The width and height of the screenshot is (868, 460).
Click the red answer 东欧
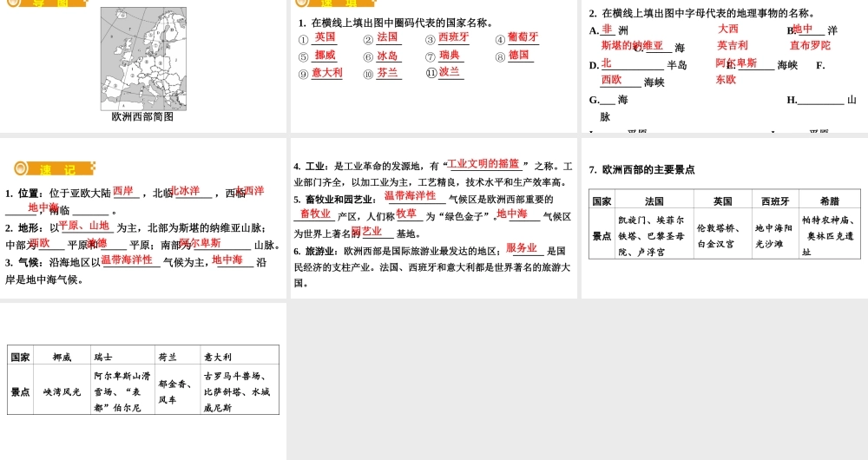coord(726,80)
